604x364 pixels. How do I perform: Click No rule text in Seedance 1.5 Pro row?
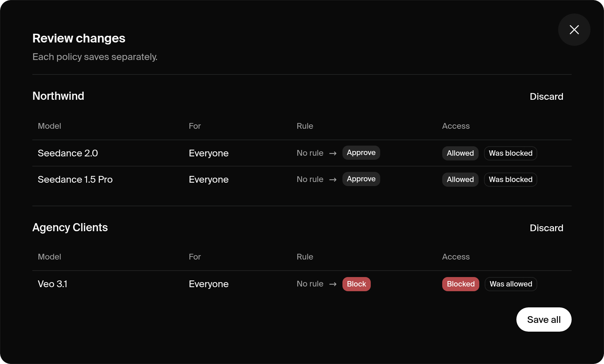[x=310, y=179]
